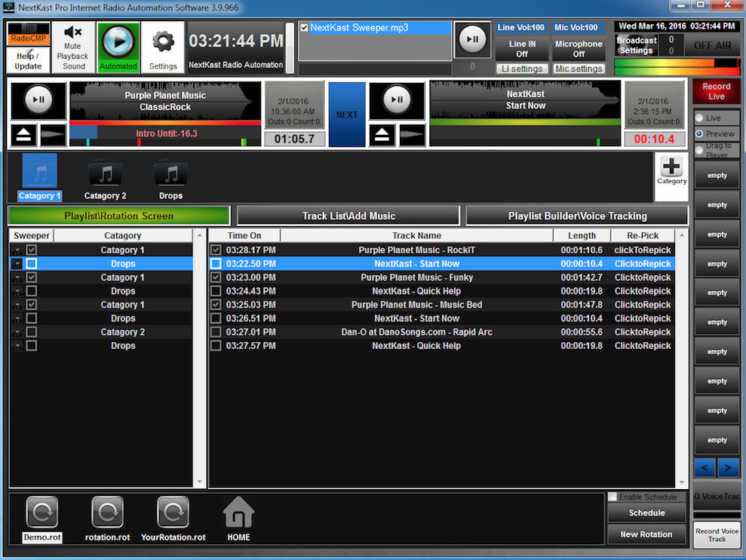This screenshot has width=746, height=560.
Task: Click the Record Live button
Action: pyautogui.click(x=716, y=91)
